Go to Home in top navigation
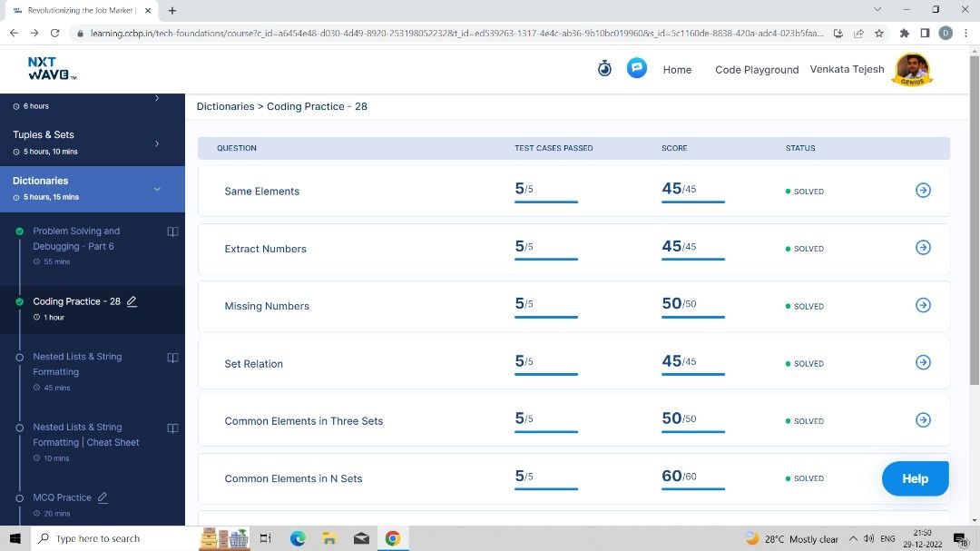Viewport: 980px width, 551px height. 677,69
